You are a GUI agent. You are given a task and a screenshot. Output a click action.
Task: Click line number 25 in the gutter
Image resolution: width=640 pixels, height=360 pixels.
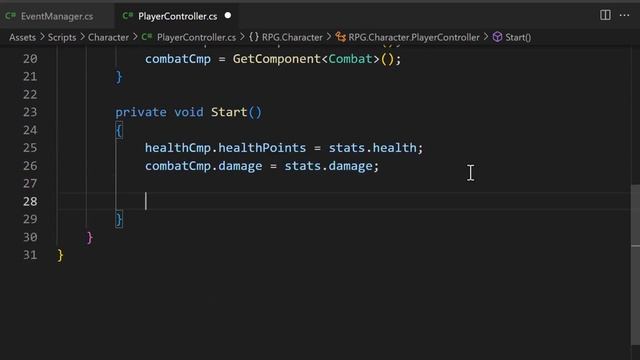tap(30, 148)
